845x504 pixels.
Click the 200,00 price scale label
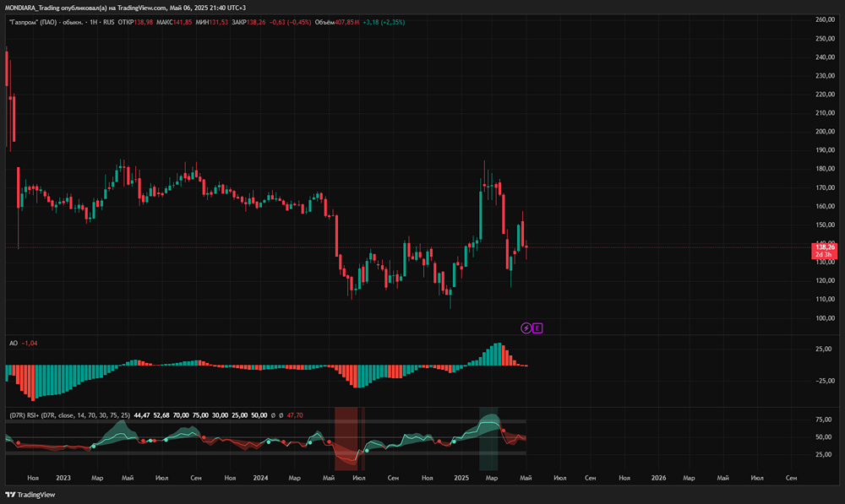(825, 132)
